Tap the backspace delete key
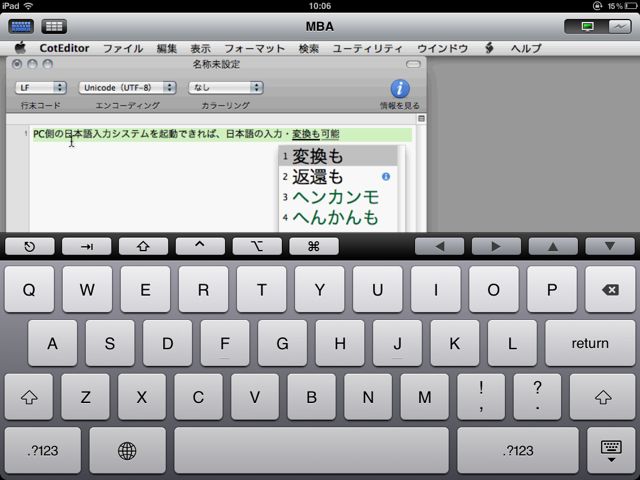The image size is (640, 480). point(610,289)
